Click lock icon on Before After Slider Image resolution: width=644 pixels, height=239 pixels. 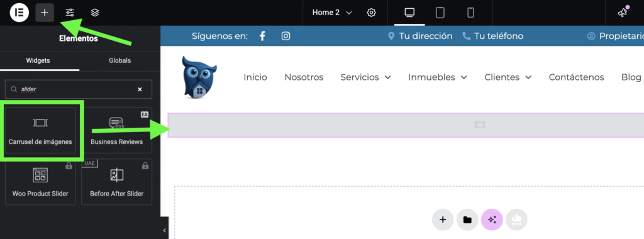145,166
